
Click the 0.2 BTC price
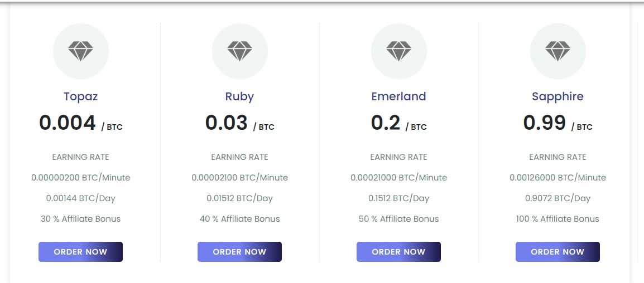(386, 123)
